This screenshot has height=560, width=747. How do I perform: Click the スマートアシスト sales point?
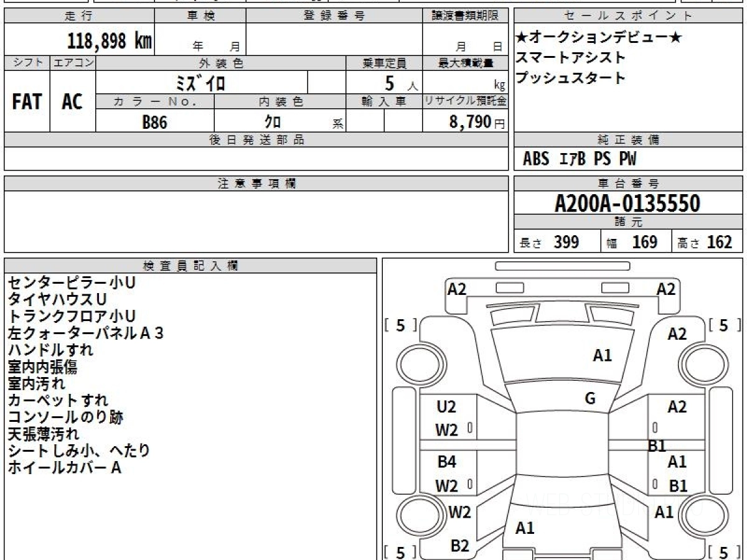click(x=571, y=57)
